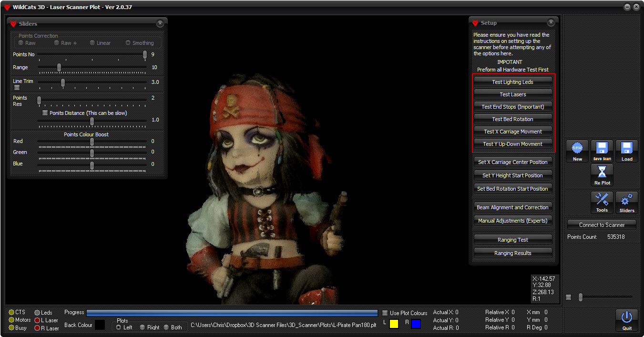Click Test Bed Rotation button
Image resolution: width=644 pixels, height=337 pixels.
click(x=513, y=119)
